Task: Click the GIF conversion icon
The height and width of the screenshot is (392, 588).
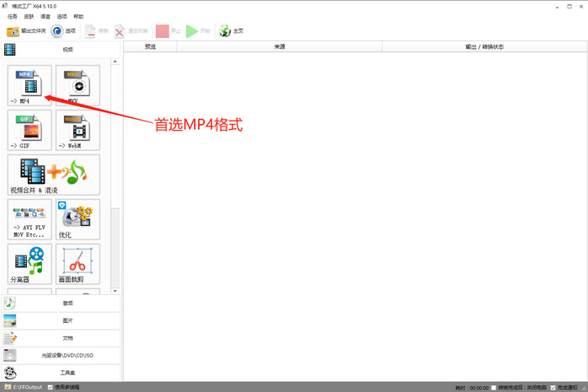Action: point(29,130)
